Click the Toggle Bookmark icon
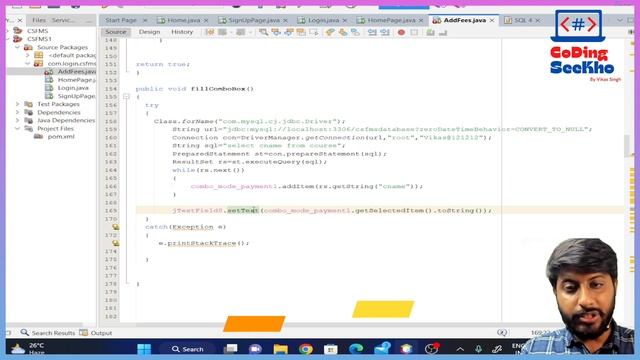Image resolution: width=640 pixels, height=360 pixels. click(x=356, y=32)
